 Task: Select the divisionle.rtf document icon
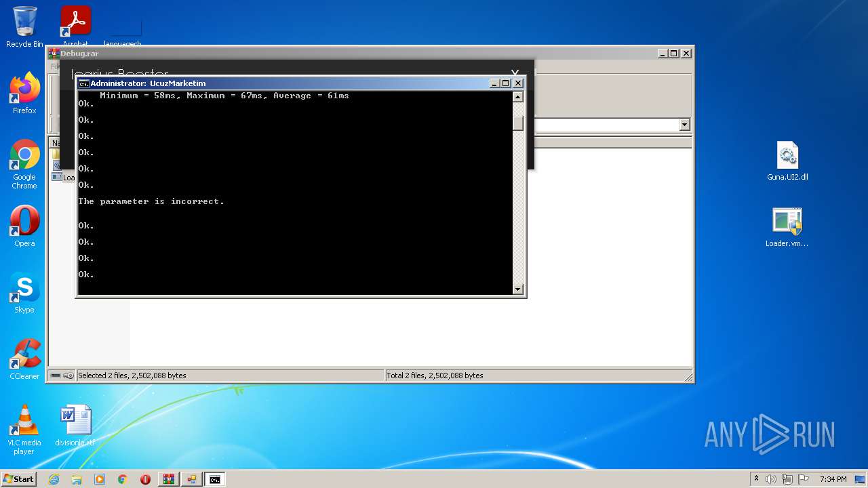(75, 426)
